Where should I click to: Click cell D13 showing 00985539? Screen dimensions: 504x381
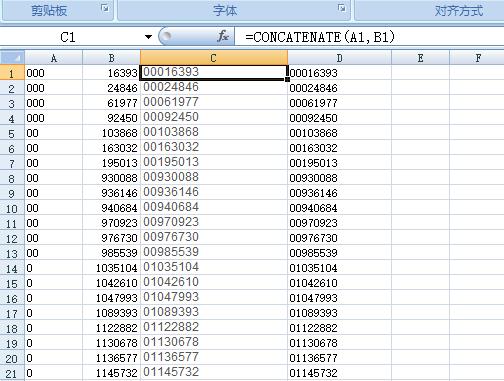pos(339,253)
